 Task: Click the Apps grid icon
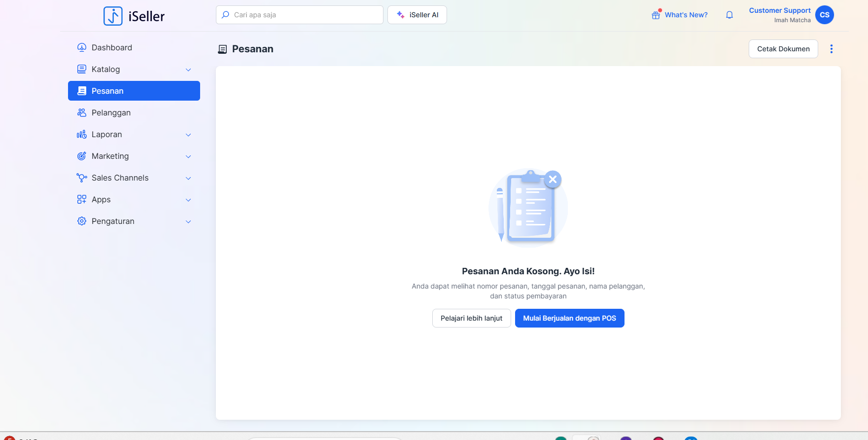pyautogui.click(x=82, y=199)
